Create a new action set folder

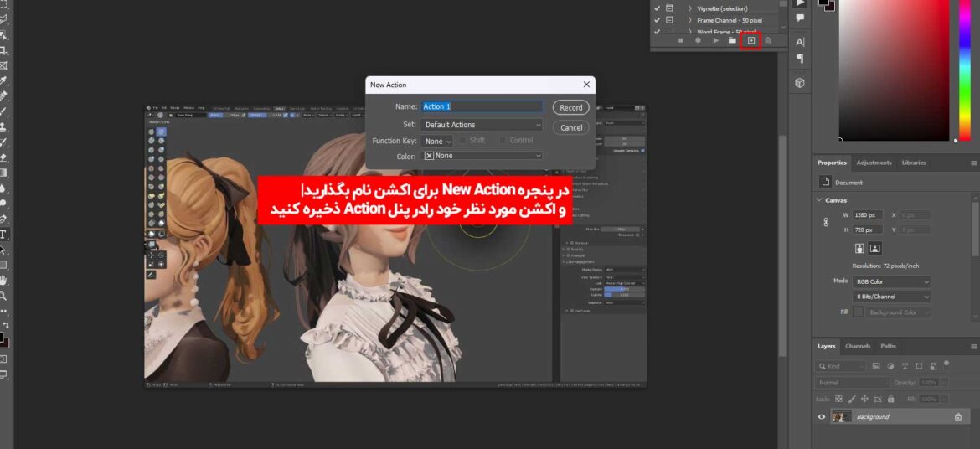point(733,41)
